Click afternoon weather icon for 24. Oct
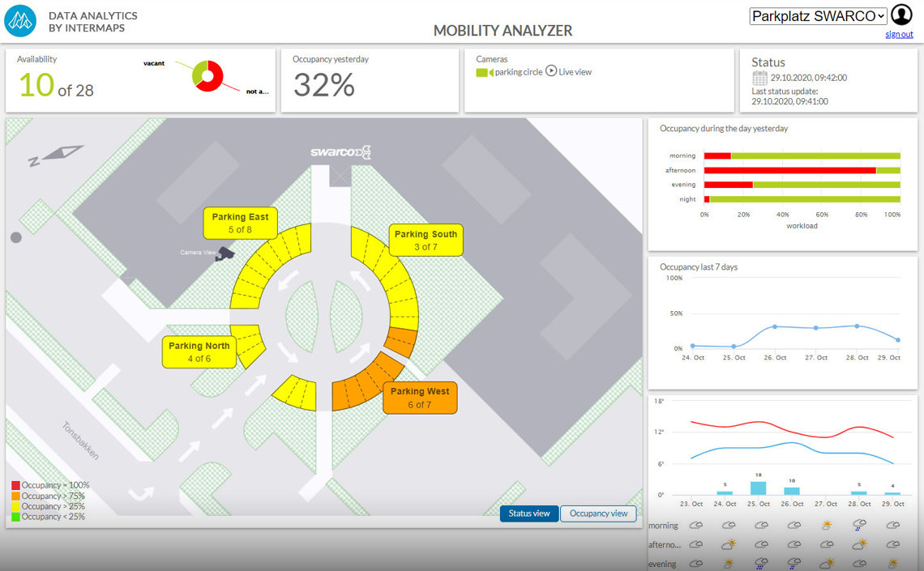The image size is (924, 571). point(729,544)
